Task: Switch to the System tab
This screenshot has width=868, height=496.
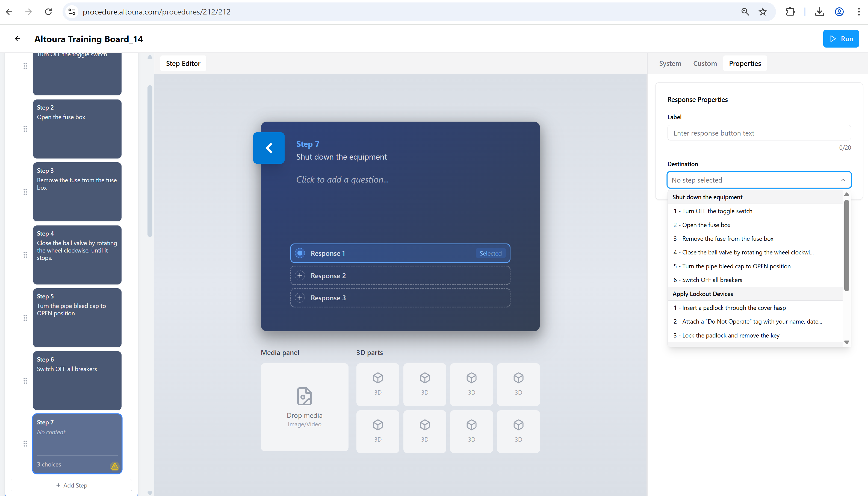Action: click(x=670, y=63)
